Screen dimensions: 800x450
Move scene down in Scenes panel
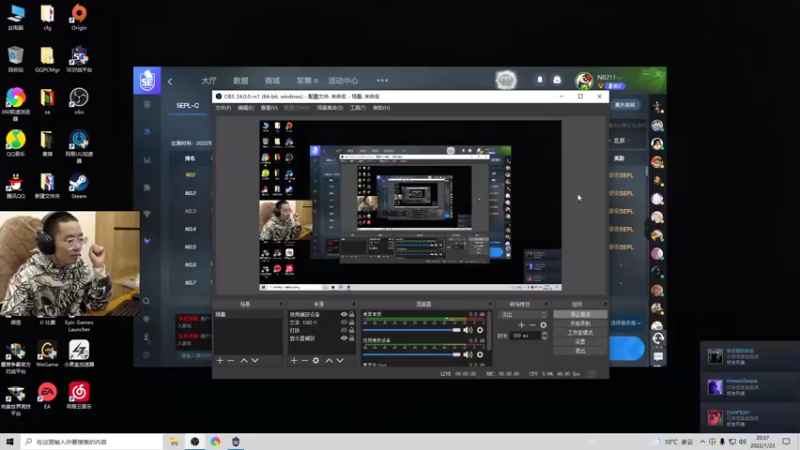pos(255,361)
